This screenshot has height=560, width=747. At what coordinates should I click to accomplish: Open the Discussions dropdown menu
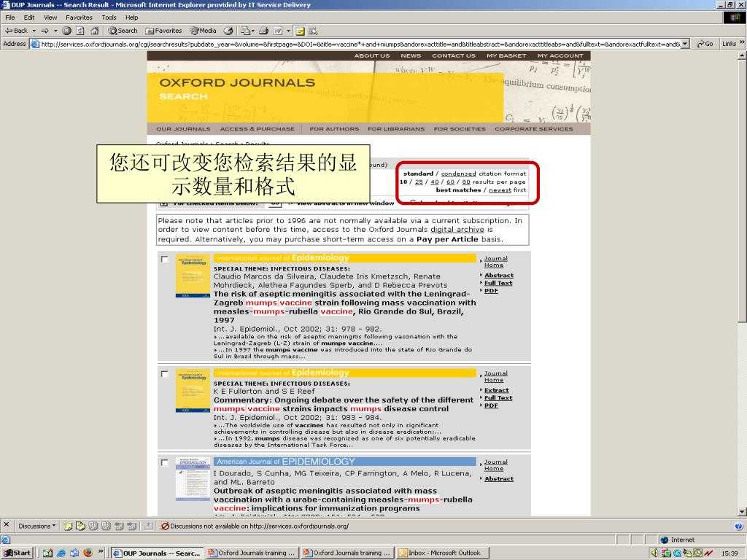36,526
